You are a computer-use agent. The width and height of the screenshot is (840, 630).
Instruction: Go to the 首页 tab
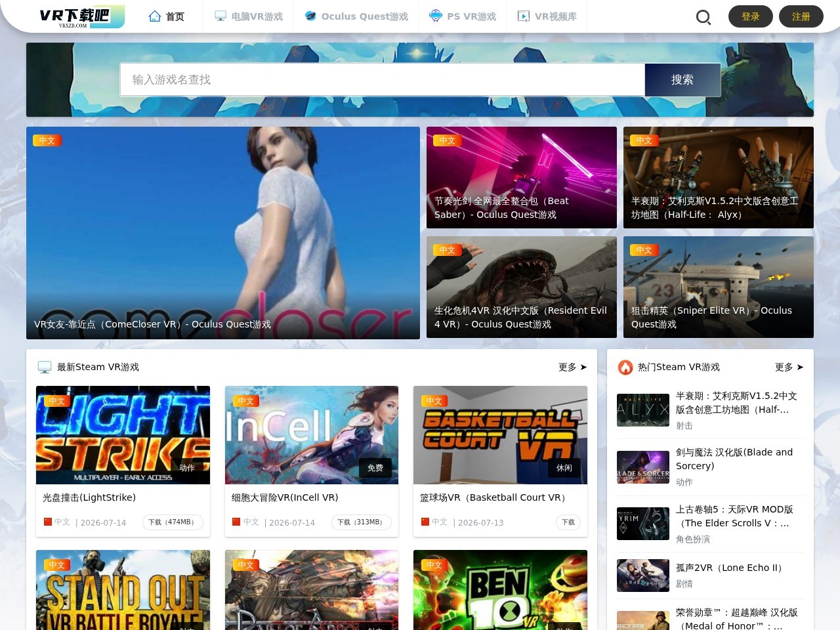point(167,16)
